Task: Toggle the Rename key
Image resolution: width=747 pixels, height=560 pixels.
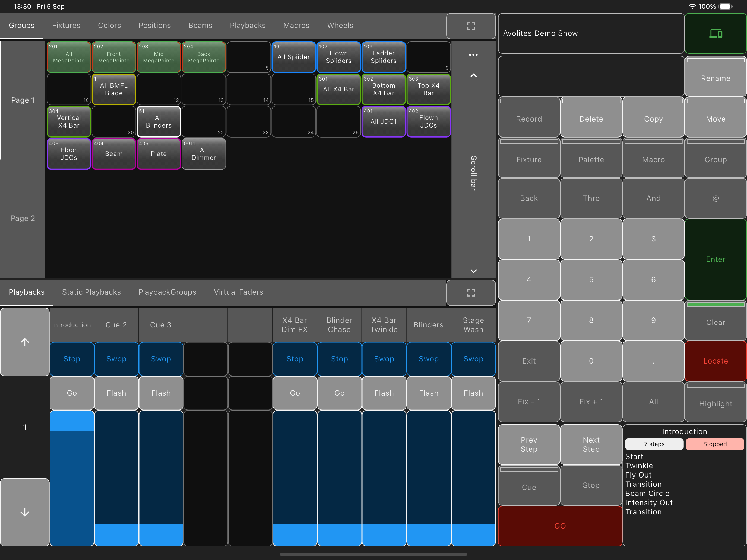Action: pos(715,76)
